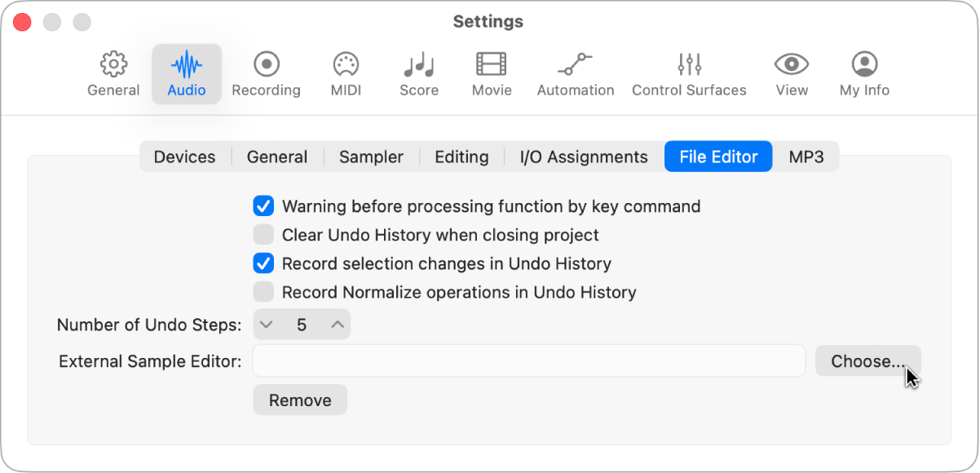Decrease Number of Undo Steps with down arrow
The height and width of the screenshot is (473, 980).
pyautogui.click(x=267, y=324)
